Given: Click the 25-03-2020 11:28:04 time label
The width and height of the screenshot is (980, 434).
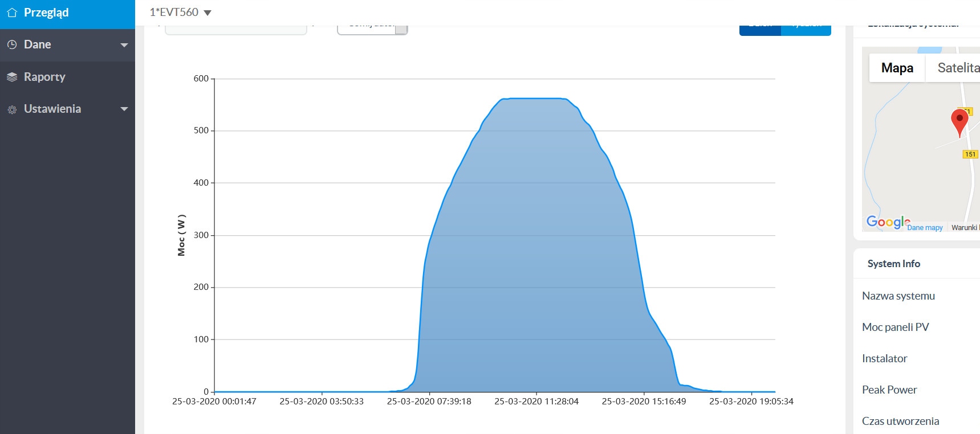Looking at the screenshot, I should pyautogui.click(x=536, y=402).
